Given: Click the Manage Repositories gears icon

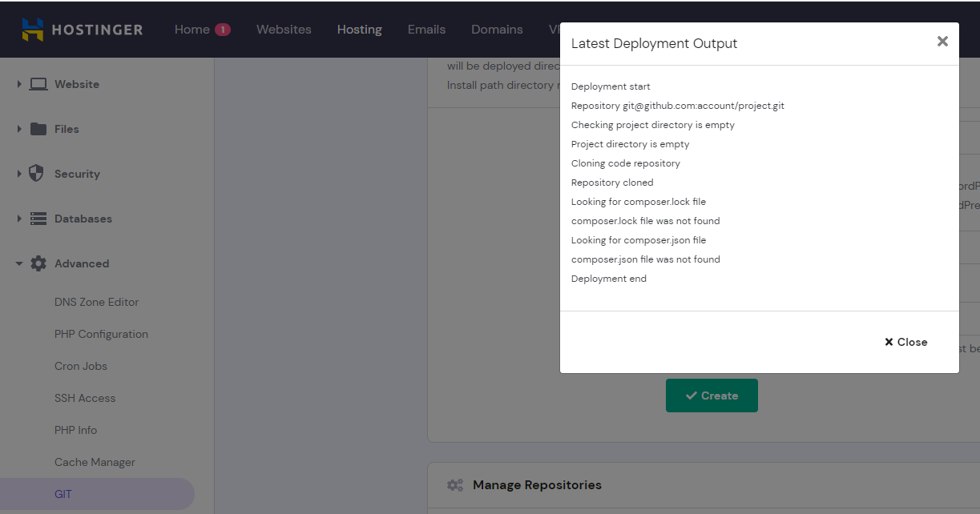Looking at the screenshot, I should pos(455,484).
